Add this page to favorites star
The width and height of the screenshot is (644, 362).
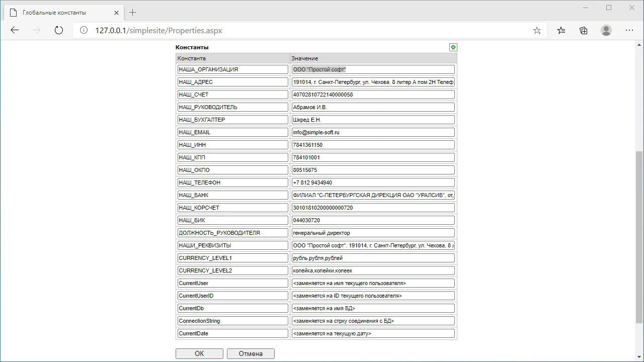(537, 31)
